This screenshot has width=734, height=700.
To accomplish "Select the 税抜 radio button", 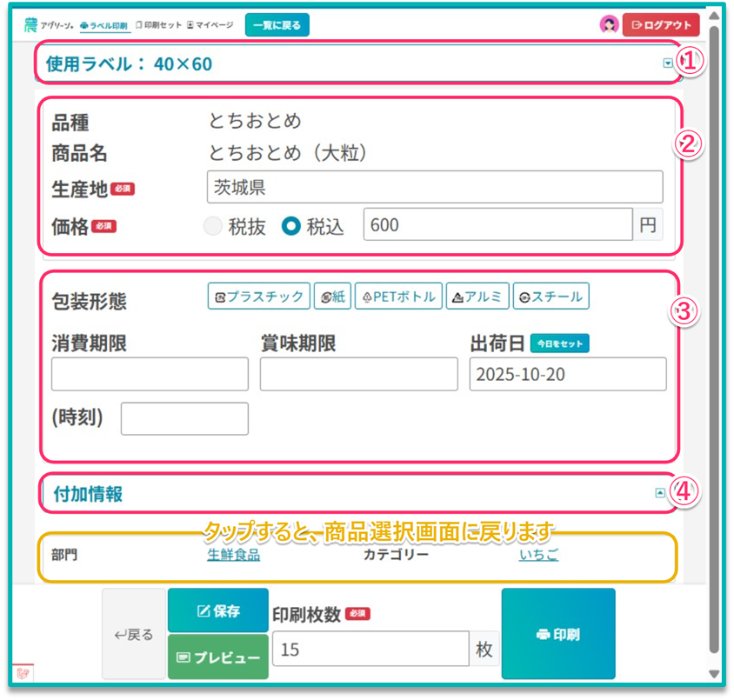I will click(213, 226).
